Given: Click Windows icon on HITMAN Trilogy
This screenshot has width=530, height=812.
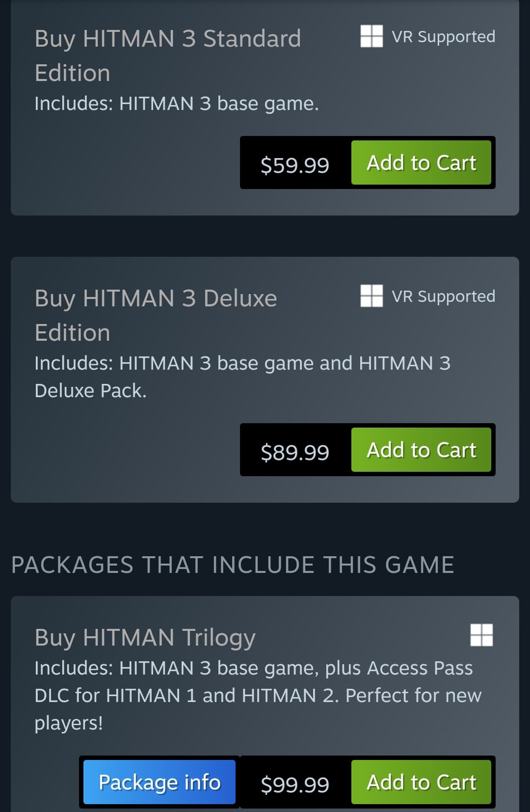Looking at the screenshot, I should (x=481, y=635).
